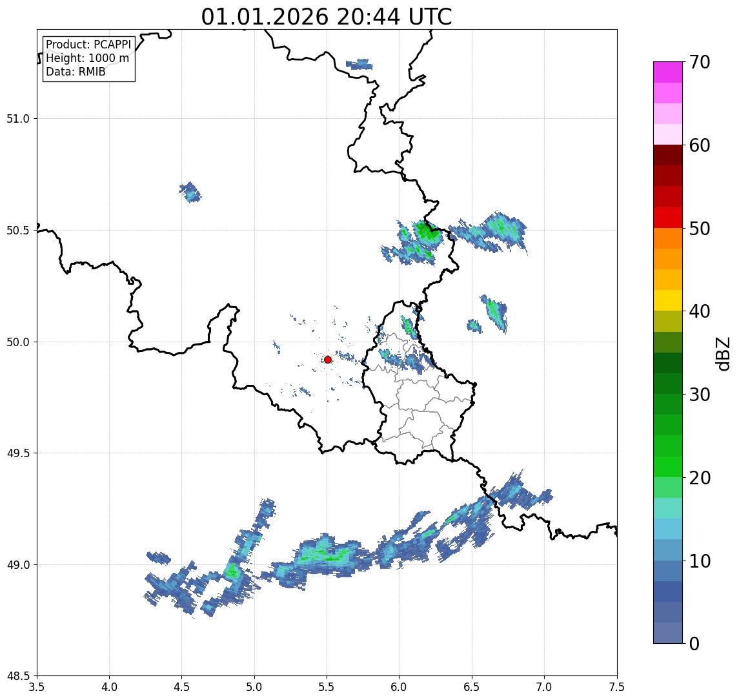
Task: Click the 'Data: RMIB' label
Action: pyautogui.click(x=76, y=72)
